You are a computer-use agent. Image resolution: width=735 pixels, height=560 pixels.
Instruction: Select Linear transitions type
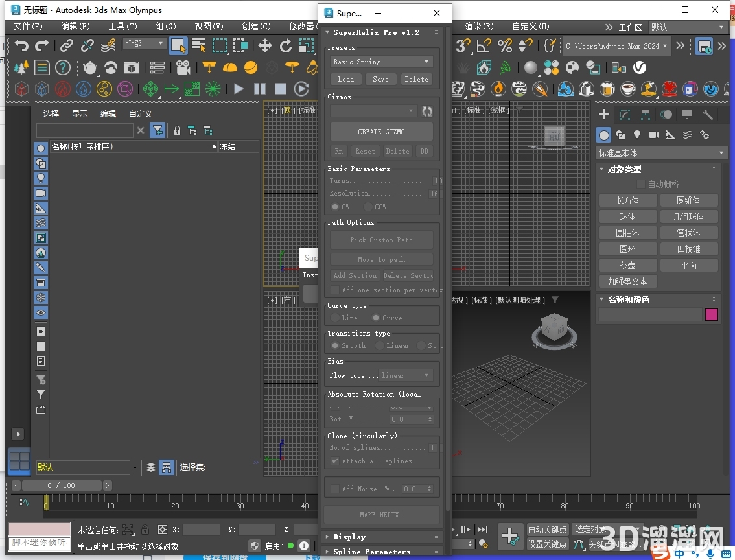click(380, 346)
